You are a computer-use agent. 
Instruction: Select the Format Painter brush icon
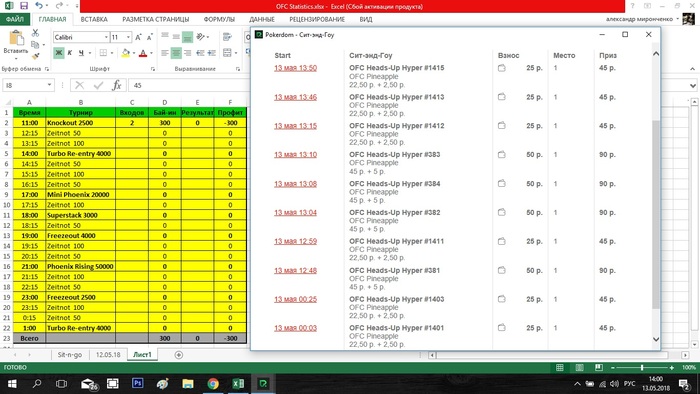(35, 56)
